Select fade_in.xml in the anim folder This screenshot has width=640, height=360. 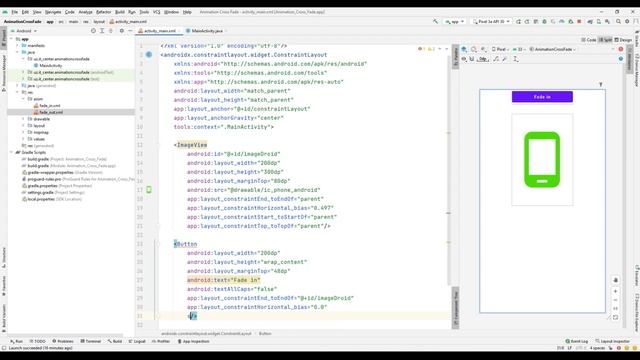pyautogui.click(x=50, y=105)
